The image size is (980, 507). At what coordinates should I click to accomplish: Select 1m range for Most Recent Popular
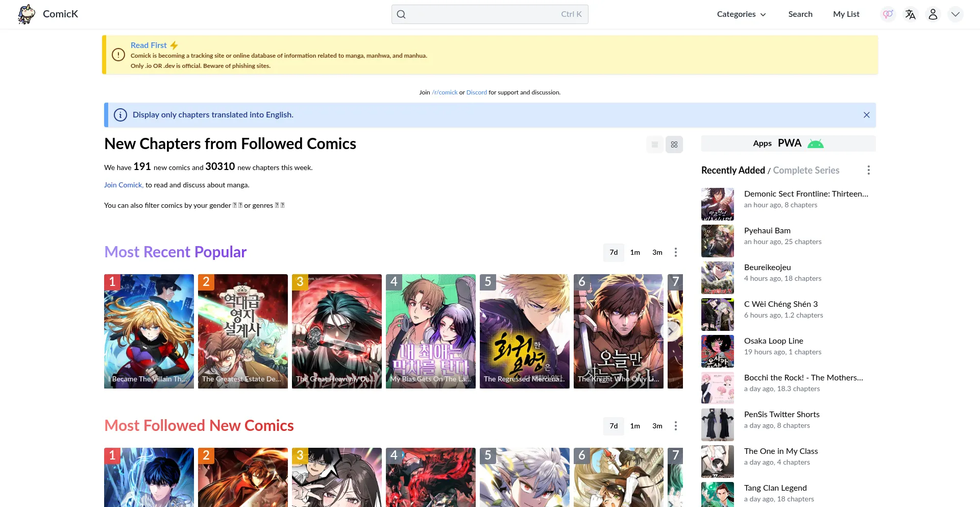635,252
